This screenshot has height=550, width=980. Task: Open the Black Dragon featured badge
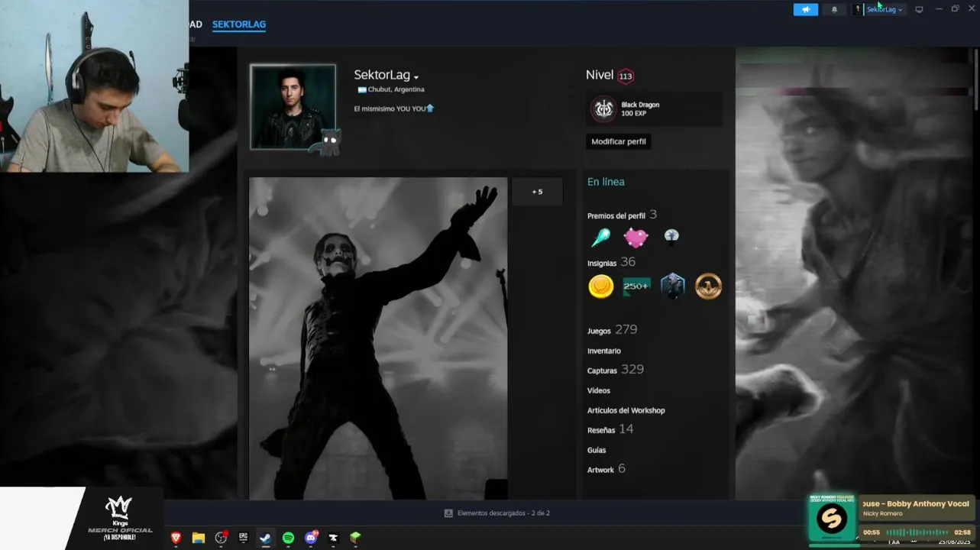655,109
